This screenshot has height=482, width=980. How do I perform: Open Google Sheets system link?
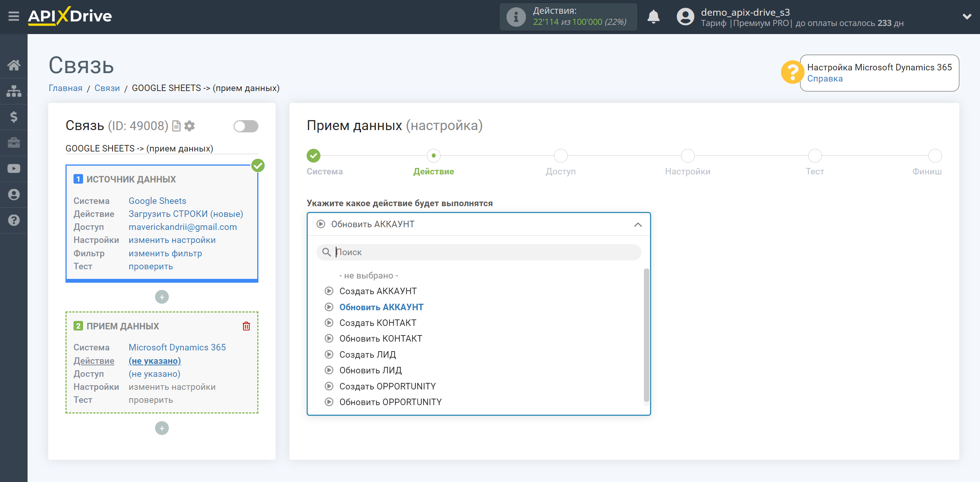(x=157, y=201)
